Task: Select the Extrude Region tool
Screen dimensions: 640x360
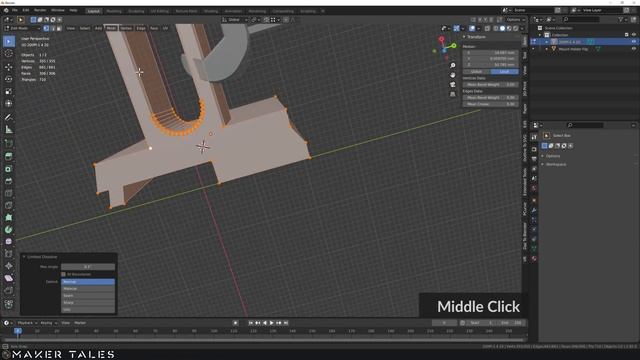Action: tap(9, 156)
